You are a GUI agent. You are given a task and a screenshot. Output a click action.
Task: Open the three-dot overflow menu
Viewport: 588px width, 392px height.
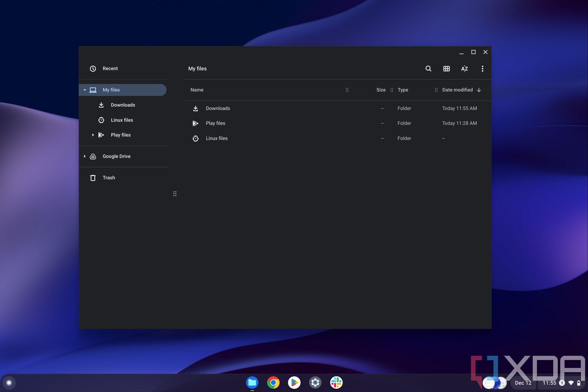point(482,69)
